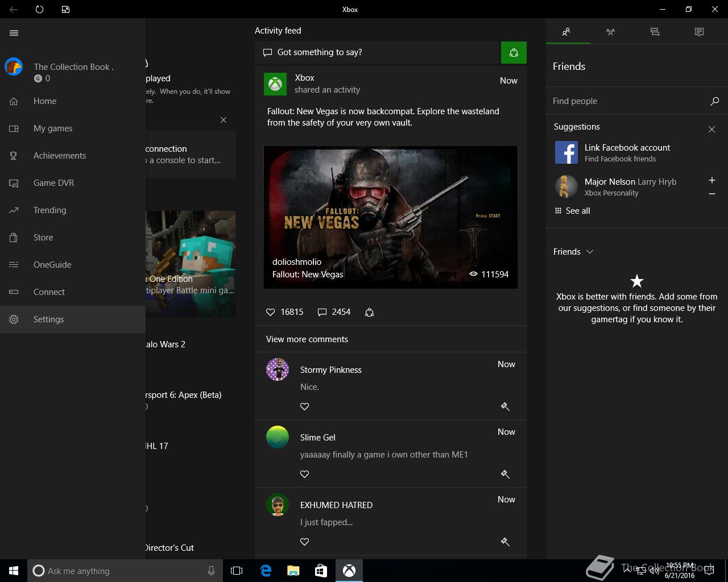Image resolution: width=728 pixels, height=582 pixels.
Task: Click View more comments
Action: [x=307, y=339]
